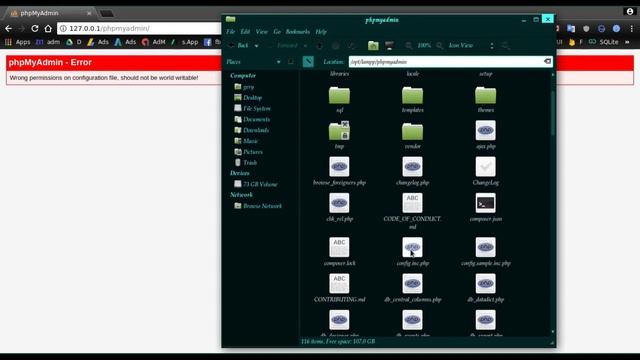Select the changelog.php file icon
This screenshot has width=640, height=360.
pos(412,167)
